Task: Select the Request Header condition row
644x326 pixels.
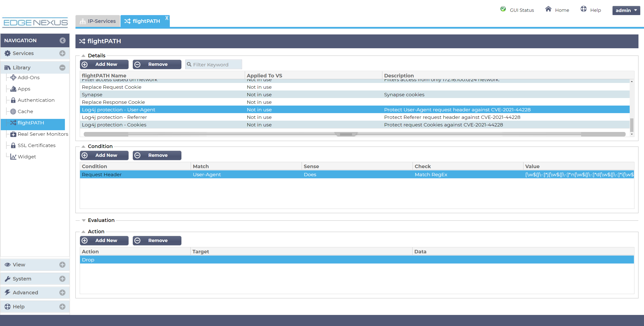Action: coord(357,174)
